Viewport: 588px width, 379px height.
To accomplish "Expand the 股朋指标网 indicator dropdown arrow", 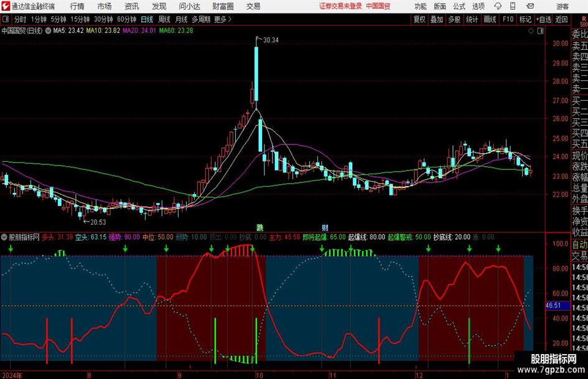I will click(x=4, y=237).
